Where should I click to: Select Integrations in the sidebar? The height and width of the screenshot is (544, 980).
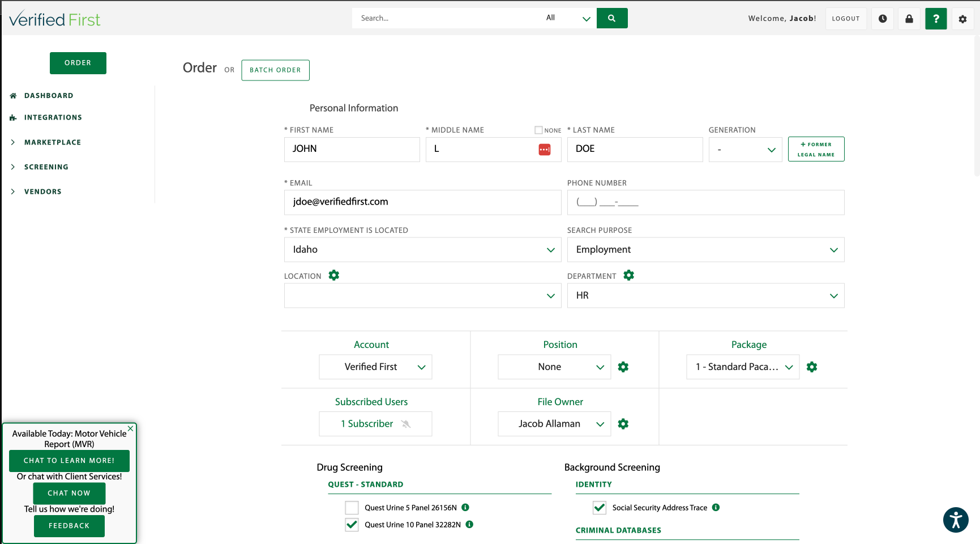[x=53, y=117]
